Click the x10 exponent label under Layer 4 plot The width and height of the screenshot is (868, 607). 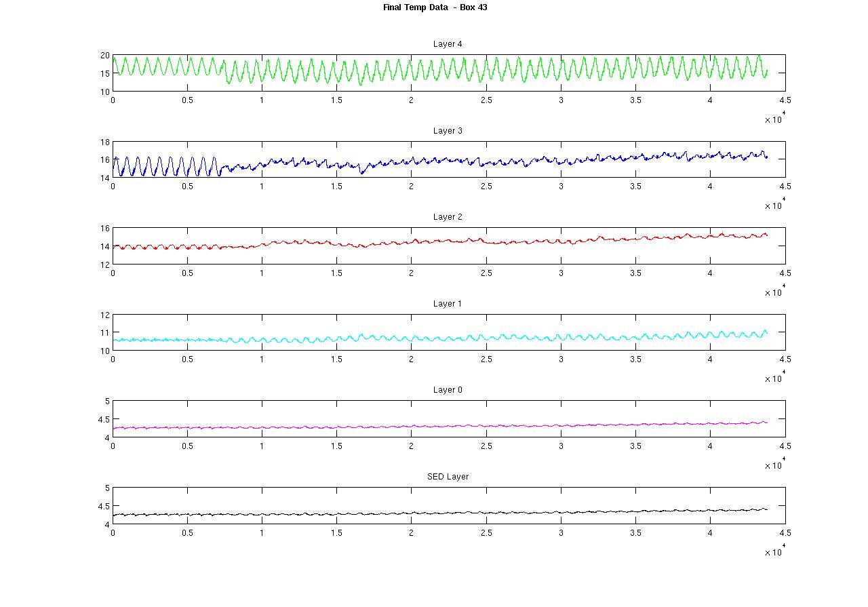774,119
